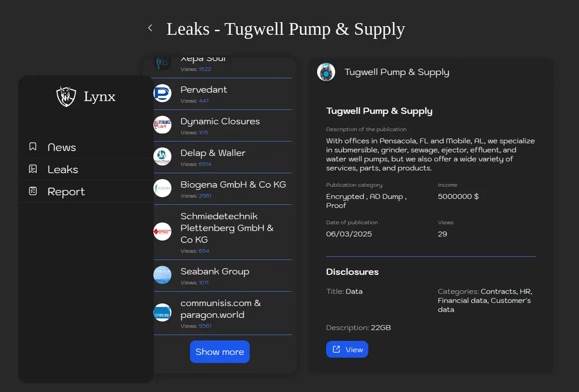
Task: Select Schmiedetechnik Plettenberg GmbH & Co KG entry
Action: [227, 228]
